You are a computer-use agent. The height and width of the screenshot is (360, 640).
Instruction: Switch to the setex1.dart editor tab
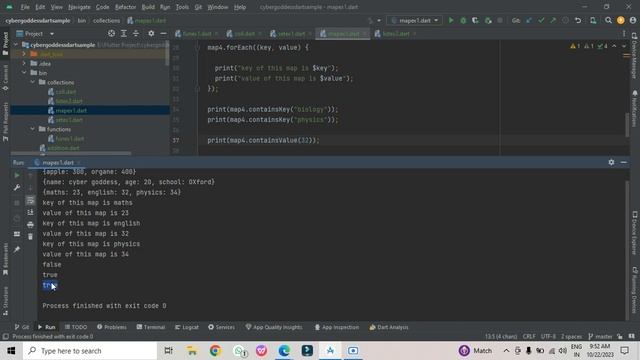pos(291,33)
